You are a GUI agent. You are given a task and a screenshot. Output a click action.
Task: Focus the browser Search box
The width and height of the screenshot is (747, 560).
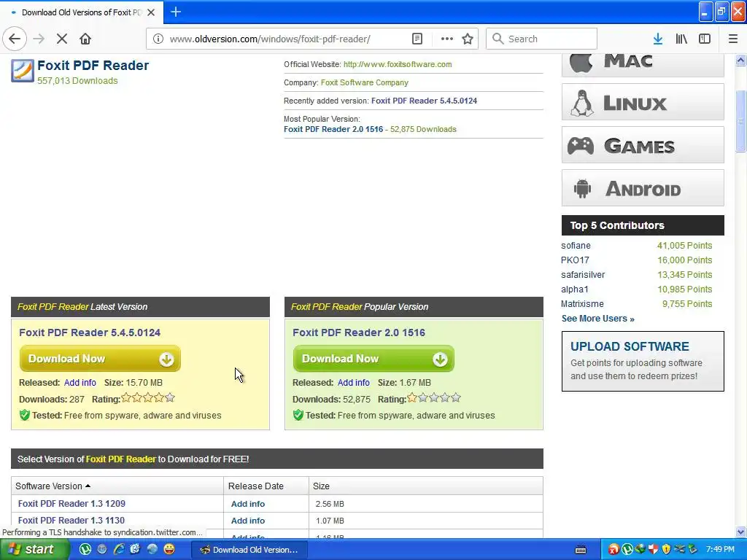(x=542, y=39)
